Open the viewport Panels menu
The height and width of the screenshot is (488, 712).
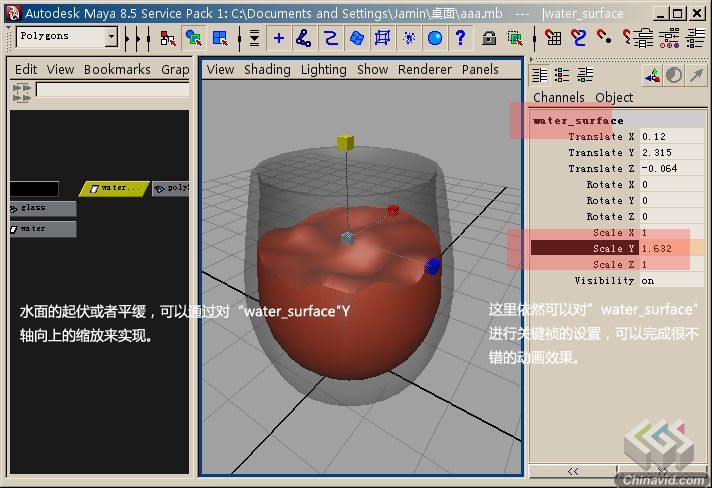click(x=480, y=69)
